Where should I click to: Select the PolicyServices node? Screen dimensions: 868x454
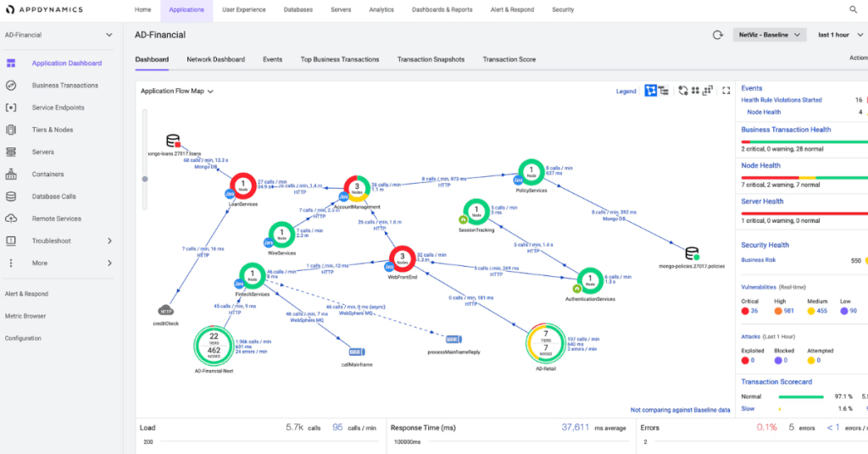pos(531,172)
